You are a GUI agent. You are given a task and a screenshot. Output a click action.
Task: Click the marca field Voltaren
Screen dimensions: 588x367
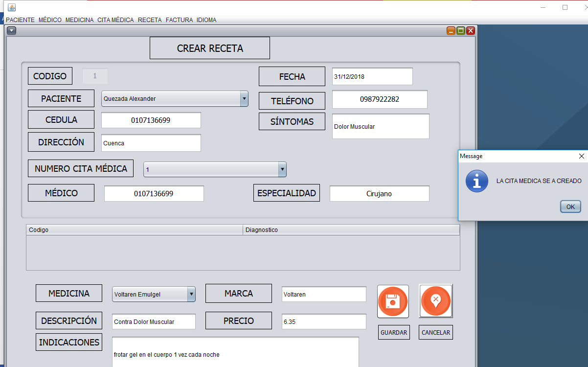[x=324, y=294]
